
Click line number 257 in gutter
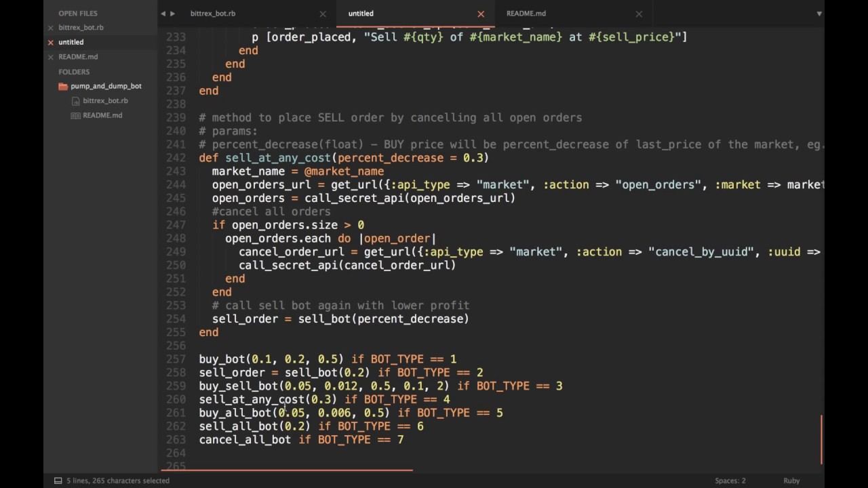tap(176, 359)
